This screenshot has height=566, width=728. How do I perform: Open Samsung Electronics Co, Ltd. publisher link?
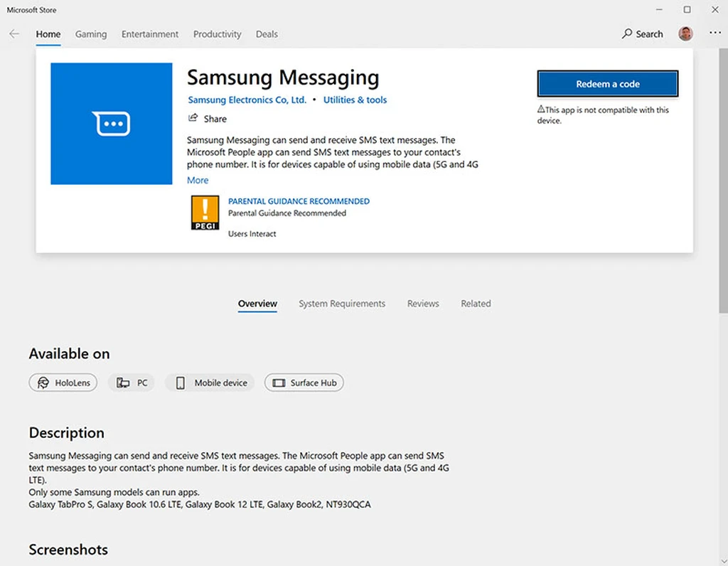pyautogui.click(x=247, y=100)
